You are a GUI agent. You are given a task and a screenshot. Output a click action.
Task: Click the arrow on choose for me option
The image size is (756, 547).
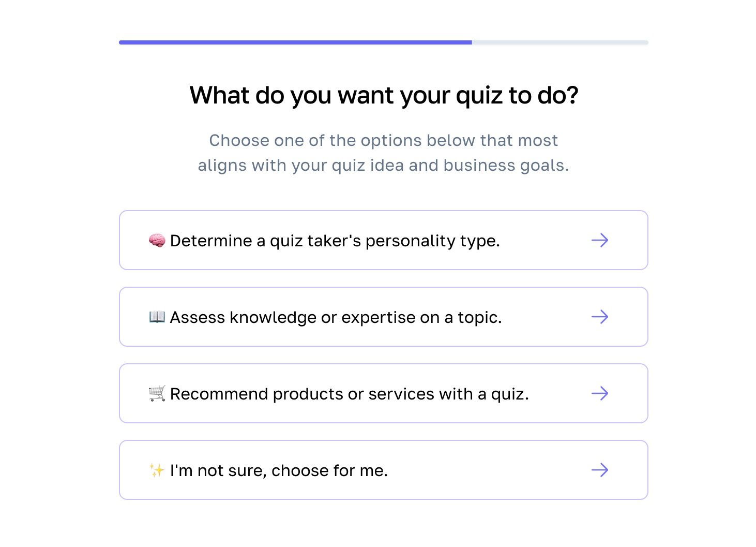(x=600, y=470)
